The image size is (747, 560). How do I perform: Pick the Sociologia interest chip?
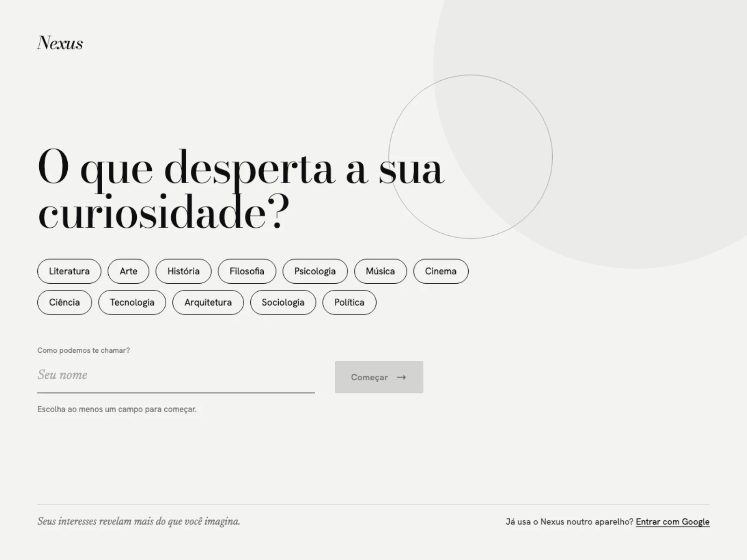tap(283, 302)
